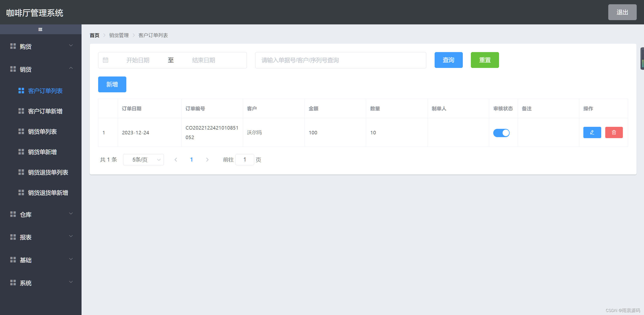
Task: Click the delete icon on the order row
Action: (x=614, y=132)
